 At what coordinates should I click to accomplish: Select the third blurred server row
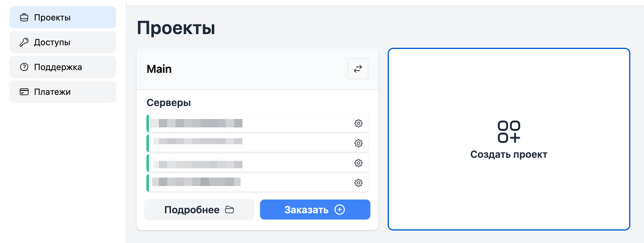[257, 163]
